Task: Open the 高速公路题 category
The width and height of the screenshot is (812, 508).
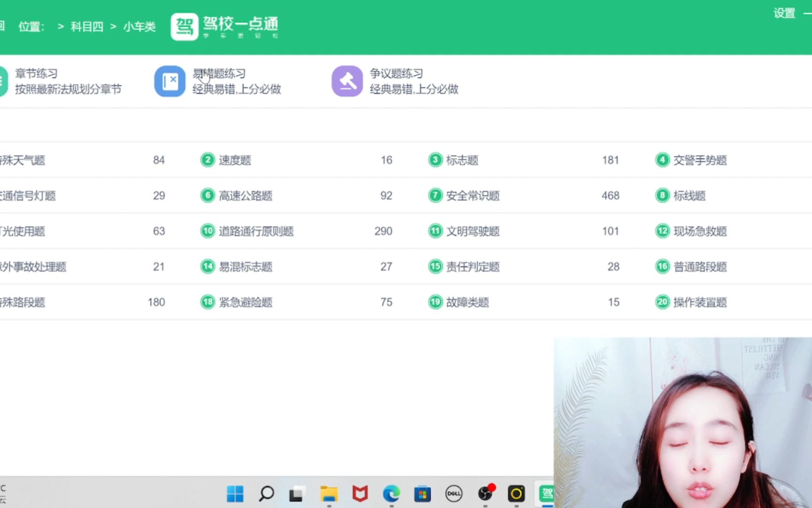Action: (x=246, y=195)
